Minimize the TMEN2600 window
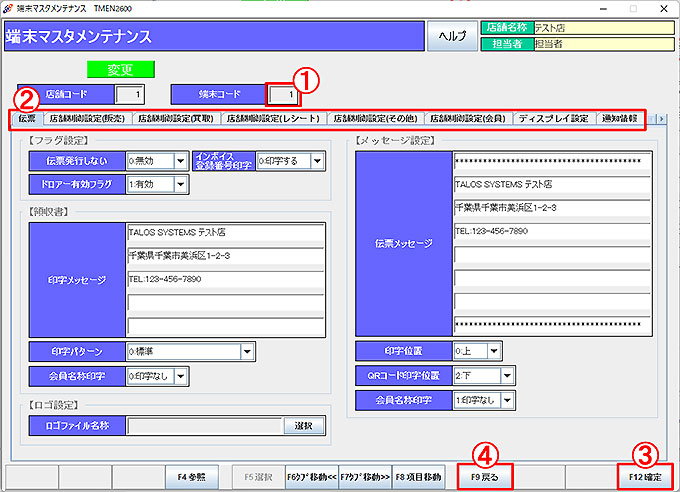This screenshot has width=680, height=492. (603, 9)
